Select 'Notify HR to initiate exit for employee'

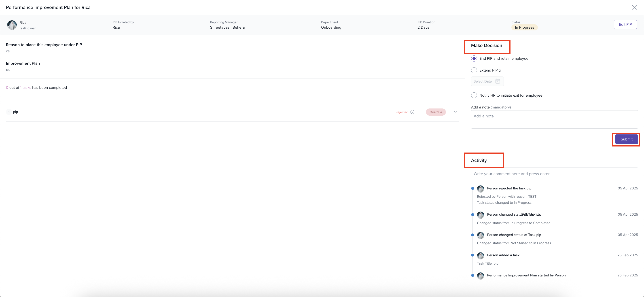(474, 95)
